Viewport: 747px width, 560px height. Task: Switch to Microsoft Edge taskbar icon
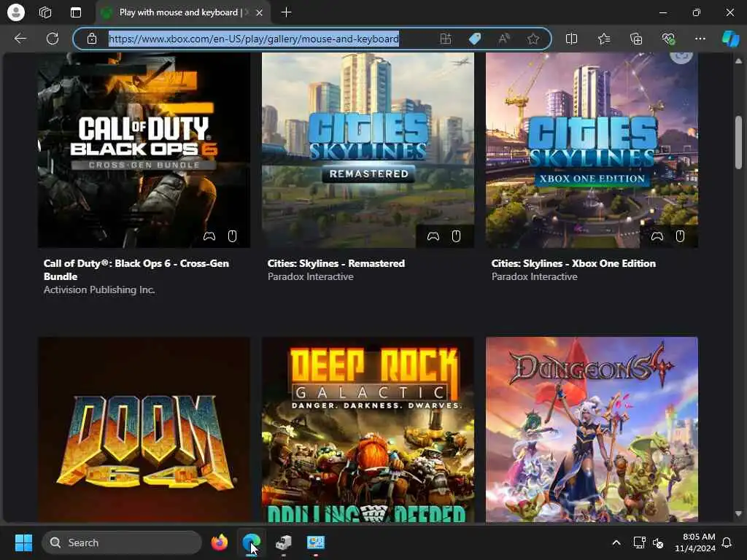coord(251,542)
